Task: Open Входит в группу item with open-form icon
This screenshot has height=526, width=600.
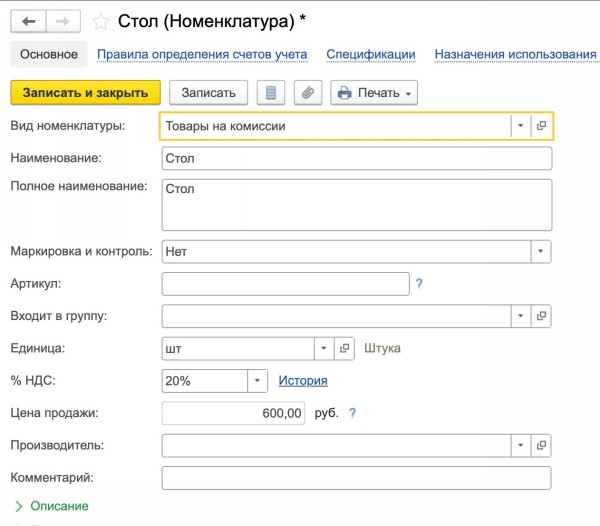Action: coord(541,317)
